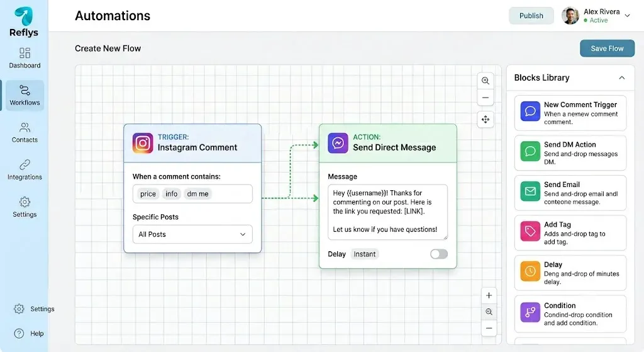The height and width of the screenshot is (352, 644).
Task: Open Integrations in the sidebar
Action: 25,170
